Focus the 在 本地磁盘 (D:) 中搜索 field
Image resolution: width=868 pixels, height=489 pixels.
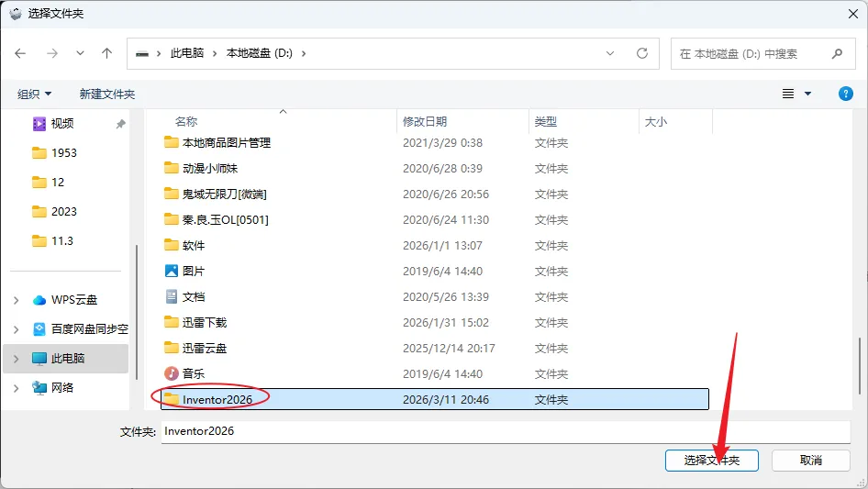762,54
